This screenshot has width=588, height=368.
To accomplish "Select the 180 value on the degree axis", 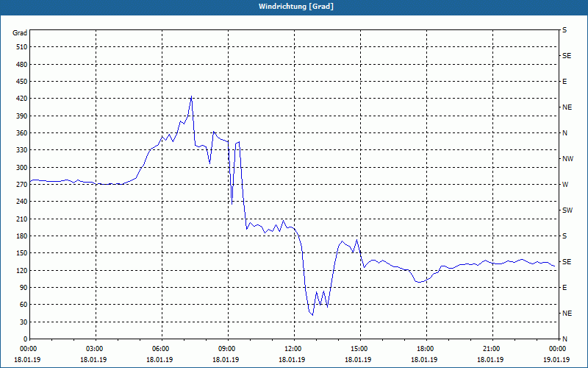I will pyautogui.click(x=22, y=236).
